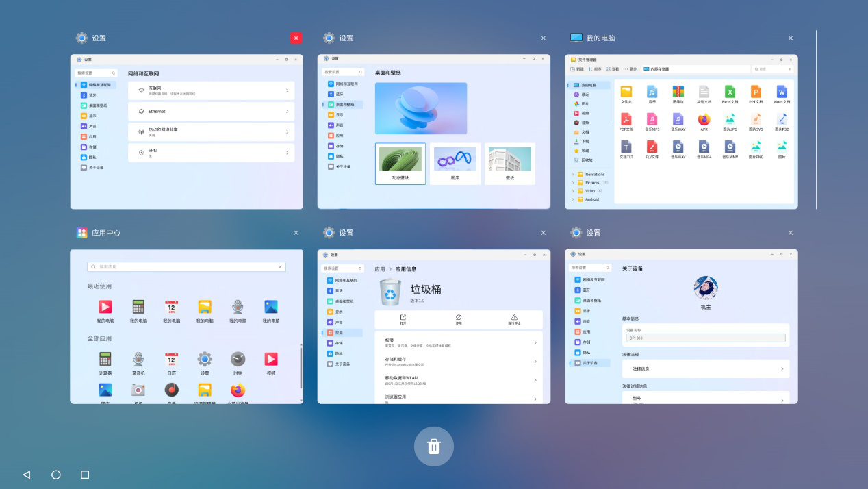Choose the 图库 wallpaper source thumbnail
The height and width of the screenshot is (489, 868).
pos(455,164)
